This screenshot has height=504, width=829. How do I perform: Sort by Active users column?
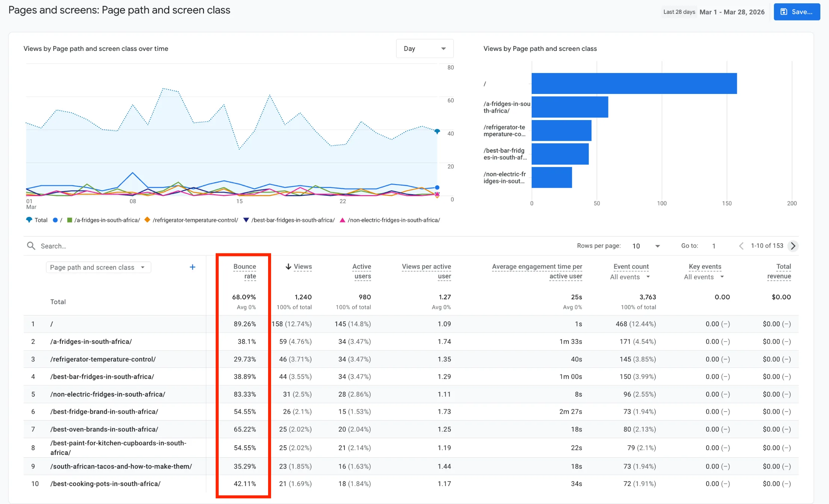(x=362, y=271)
